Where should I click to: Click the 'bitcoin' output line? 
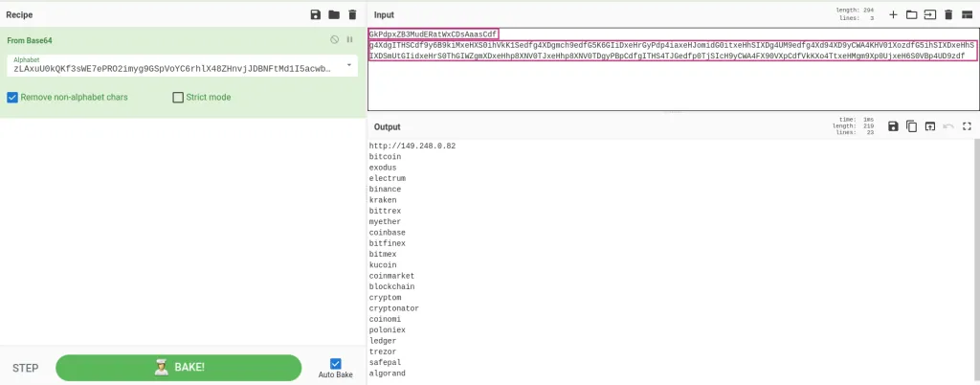[x=385, y=157]
